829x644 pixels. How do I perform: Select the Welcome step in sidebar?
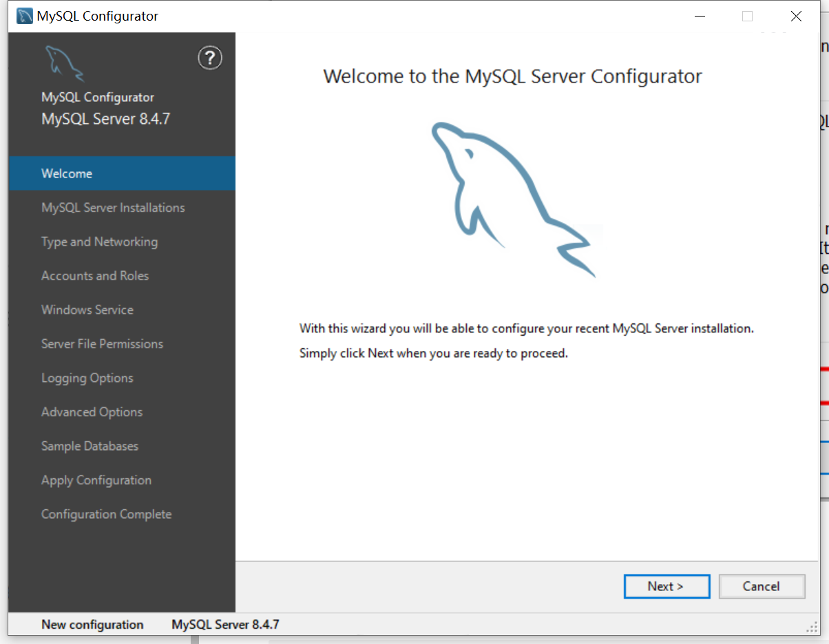click(x=122, y=173)
